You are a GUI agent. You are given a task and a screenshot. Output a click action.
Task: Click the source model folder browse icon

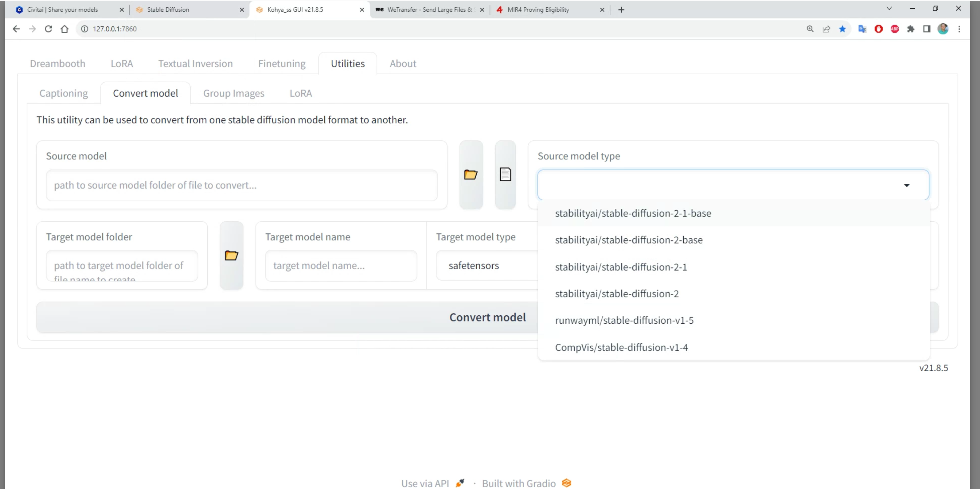pyautogui.click(x=471, y=175)
